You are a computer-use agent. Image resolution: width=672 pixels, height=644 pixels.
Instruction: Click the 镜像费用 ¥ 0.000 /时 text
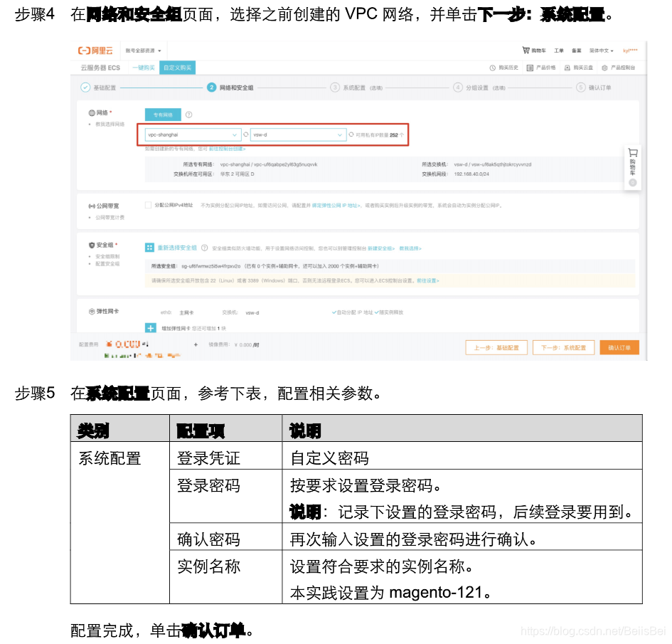pyautogui.click(x=233, y=344)
